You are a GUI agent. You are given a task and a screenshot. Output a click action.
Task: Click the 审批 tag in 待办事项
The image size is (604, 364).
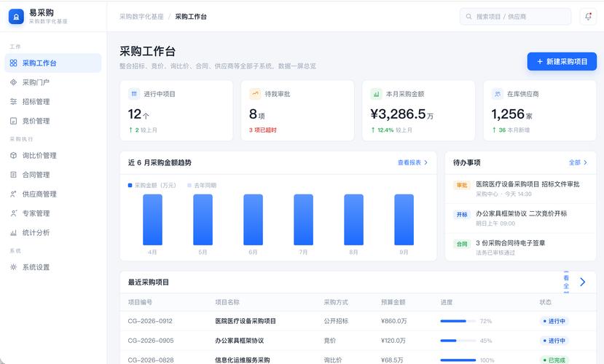(x=461, y=185)
